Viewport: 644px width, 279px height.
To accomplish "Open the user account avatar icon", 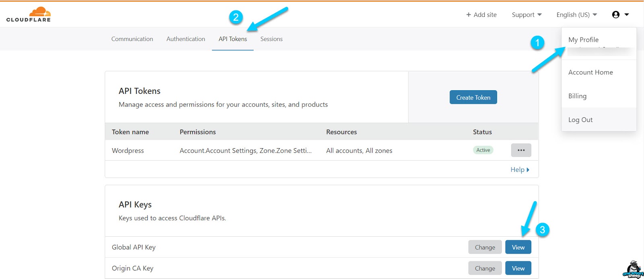I will (x=615, y=14).
